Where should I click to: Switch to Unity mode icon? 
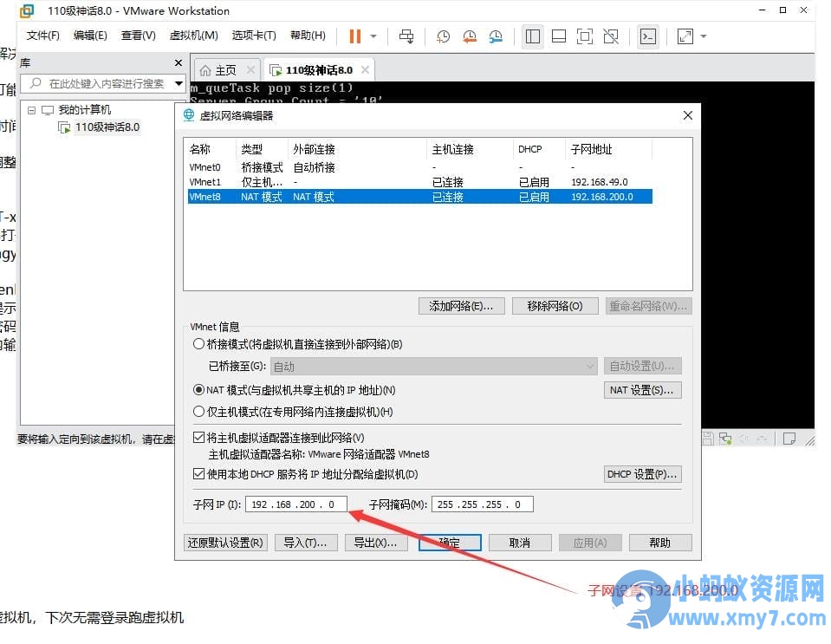click(x=611, y=36)
